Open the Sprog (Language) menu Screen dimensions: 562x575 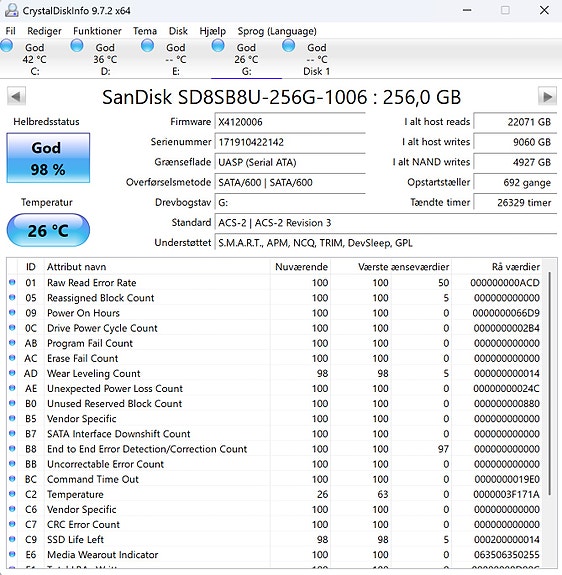(277, 31)
